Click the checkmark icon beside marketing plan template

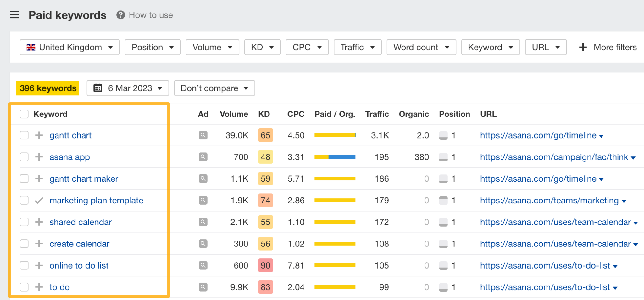click(39, 200)
